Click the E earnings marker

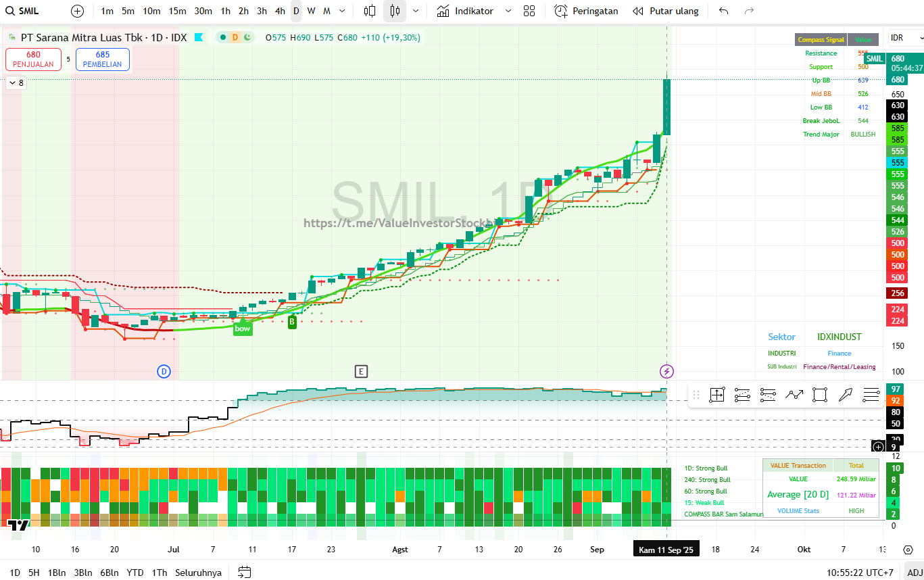tap(362, 371)
